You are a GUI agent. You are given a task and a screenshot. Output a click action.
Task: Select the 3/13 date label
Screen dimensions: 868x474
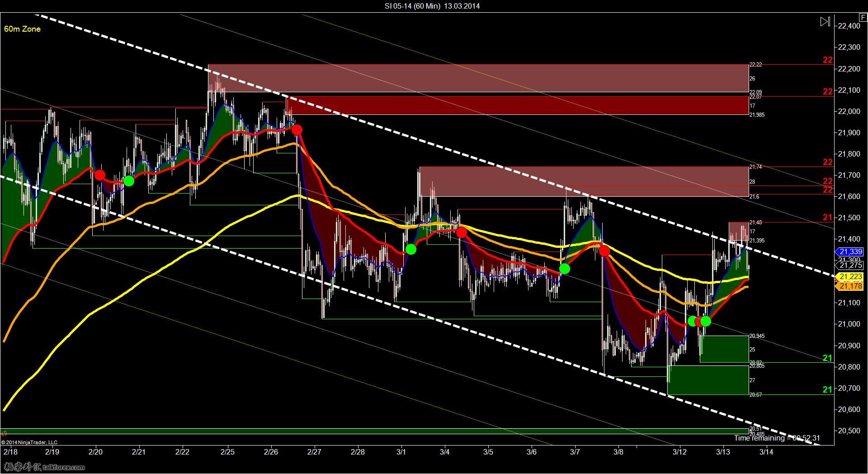[723, 452]
